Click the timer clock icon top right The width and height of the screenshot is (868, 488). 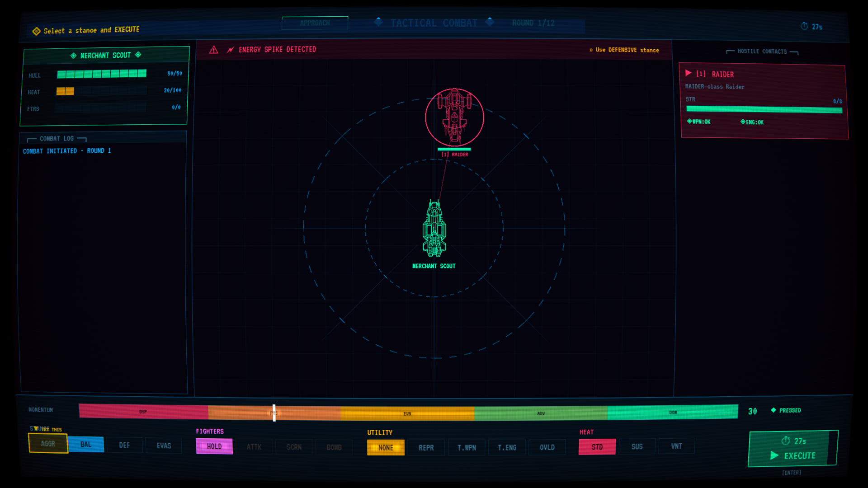tap(804, 26)
